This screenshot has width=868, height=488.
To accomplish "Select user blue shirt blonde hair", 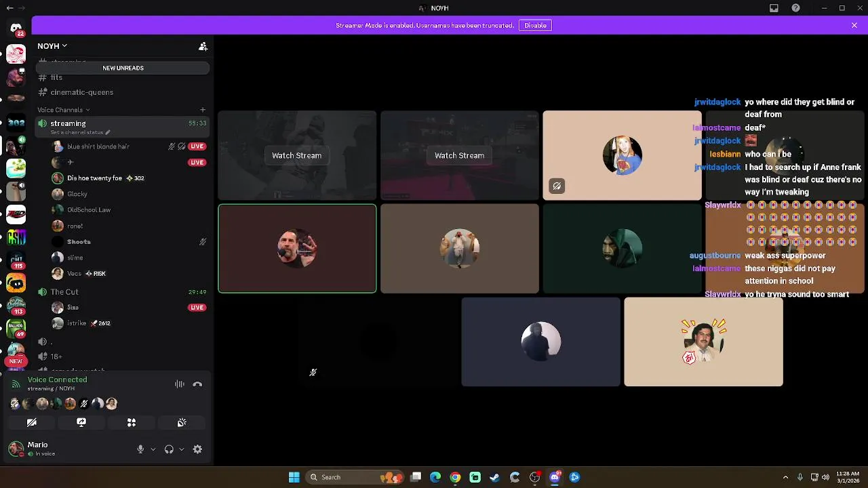I will tap(98, 146).
